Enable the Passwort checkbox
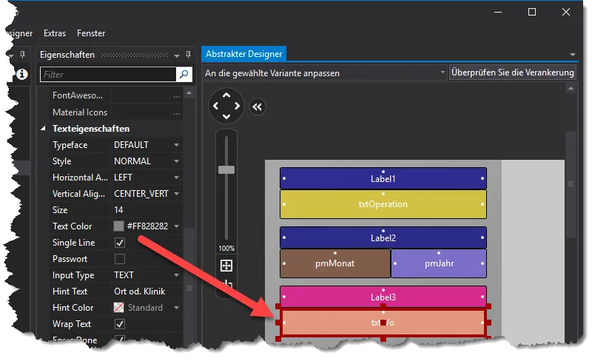This screenshot has height=364, width=592. (x=120, y=259)
